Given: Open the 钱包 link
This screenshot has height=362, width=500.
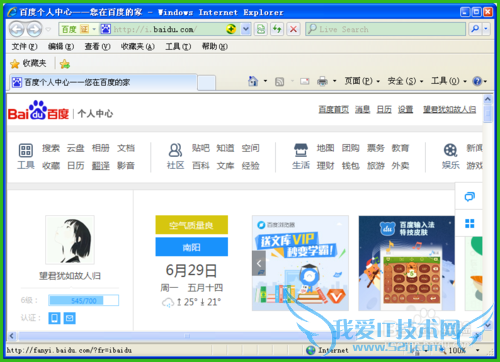Looking at the screenshot, I should (351, 166).
